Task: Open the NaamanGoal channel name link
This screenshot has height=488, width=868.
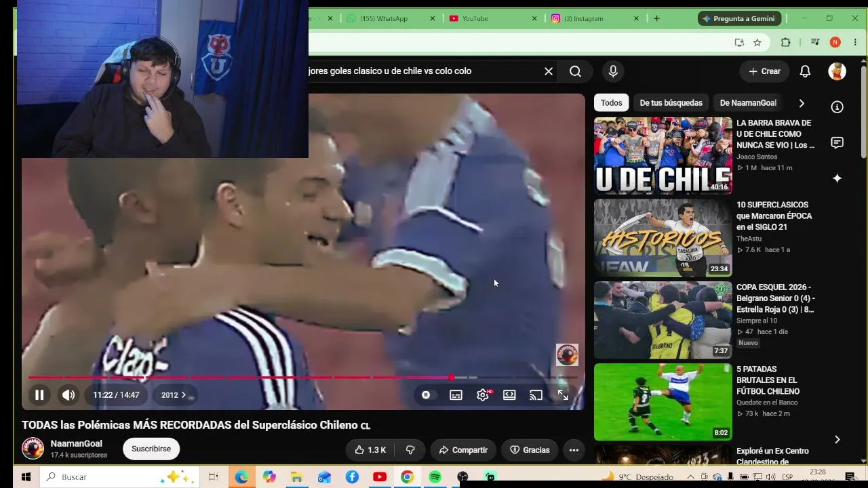Action: 77,444
